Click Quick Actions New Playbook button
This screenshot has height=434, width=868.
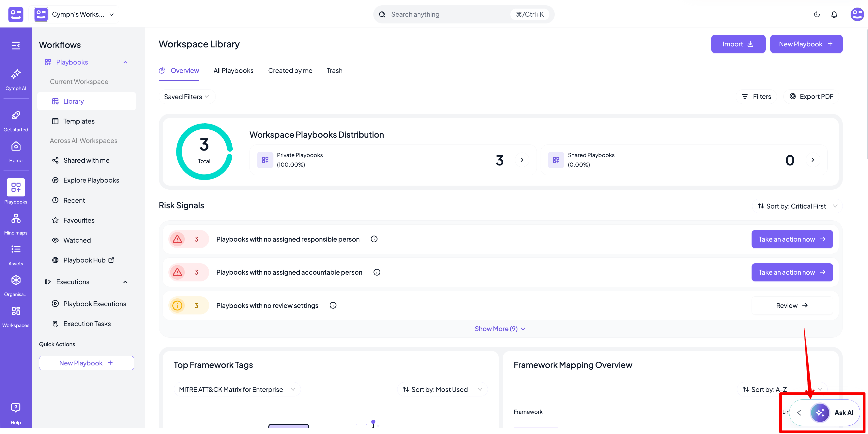pyautogui.click(x=87, y=363)
